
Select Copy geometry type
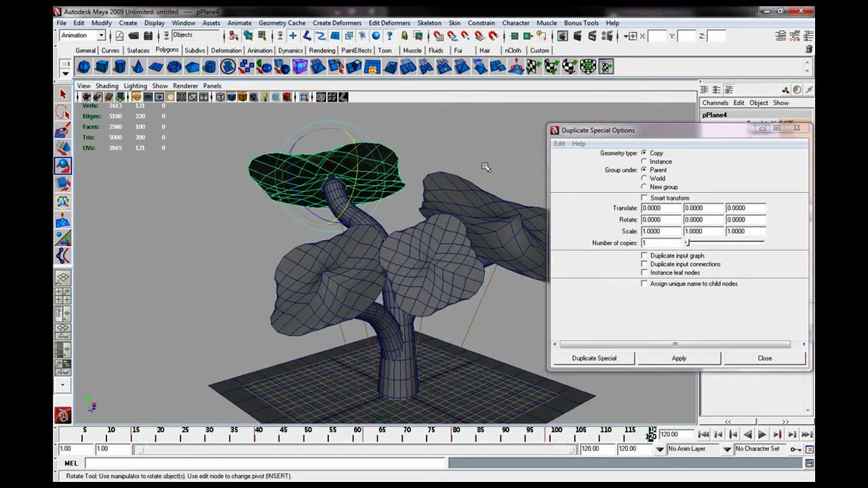coord(644,153)
